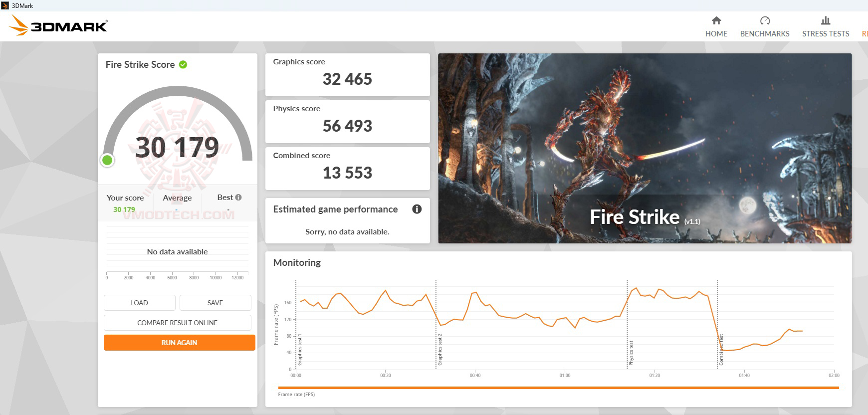Viewport: 868px width, 415px height.
Task: Click the Graphics test 2 marker line
Action: click(x=436, y=324)
